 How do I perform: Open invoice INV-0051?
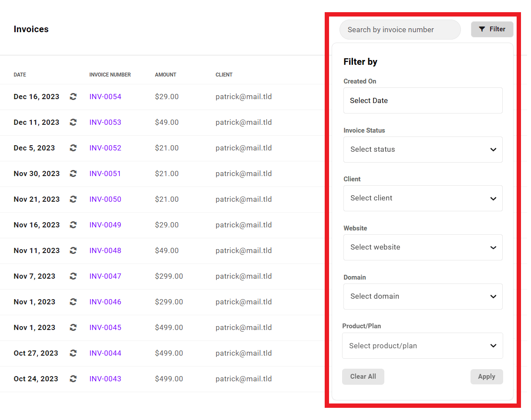105,173
